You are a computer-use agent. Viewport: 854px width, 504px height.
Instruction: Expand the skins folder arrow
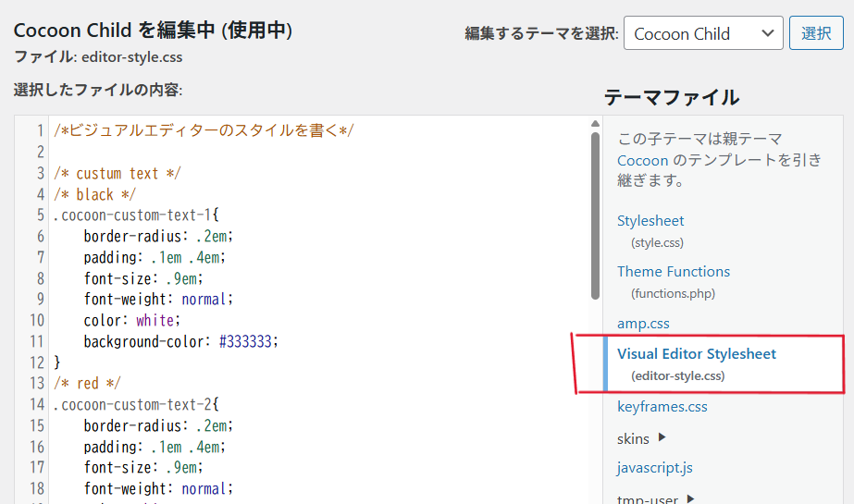(662, 437)
